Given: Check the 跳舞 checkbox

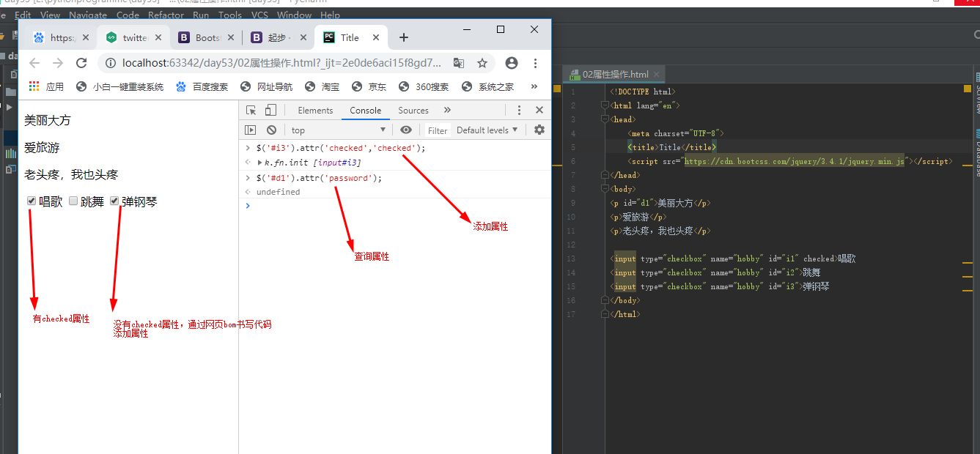Looking at the screenshot, I should click(x=73, y=201).
